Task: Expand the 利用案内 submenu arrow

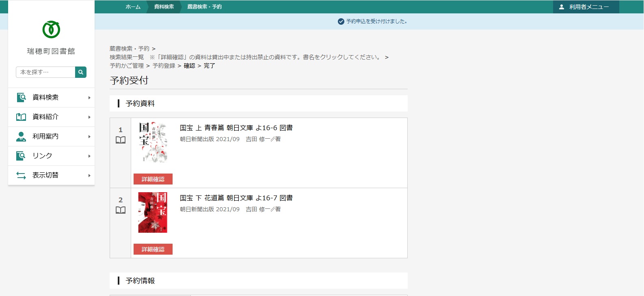Action: (89, 137)
